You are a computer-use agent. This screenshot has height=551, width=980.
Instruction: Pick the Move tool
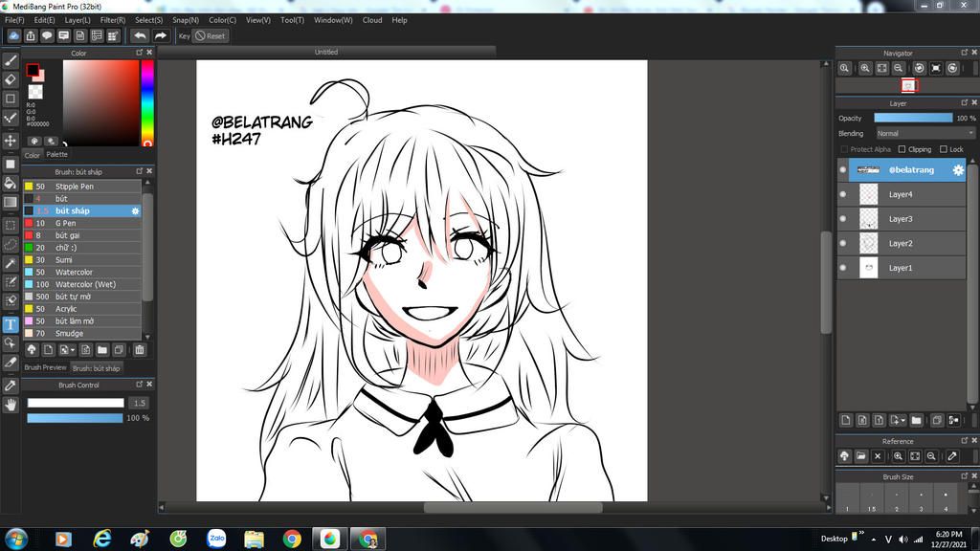click(x=10, y=141)
